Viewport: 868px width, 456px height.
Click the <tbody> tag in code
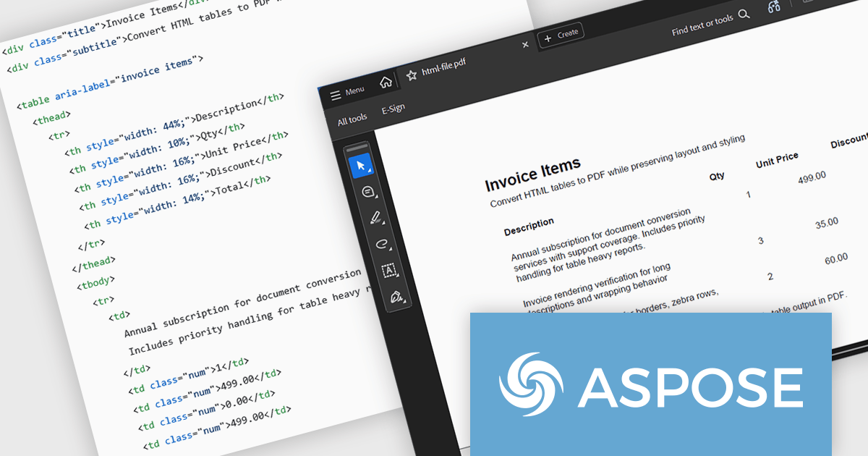pyautogui.click(x=95, y=282)
